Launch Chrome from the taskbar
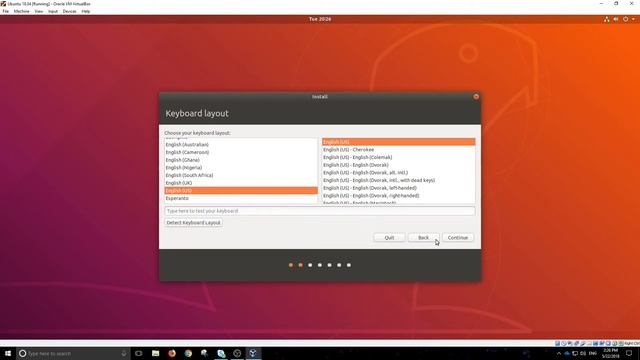 pos(188,353)
